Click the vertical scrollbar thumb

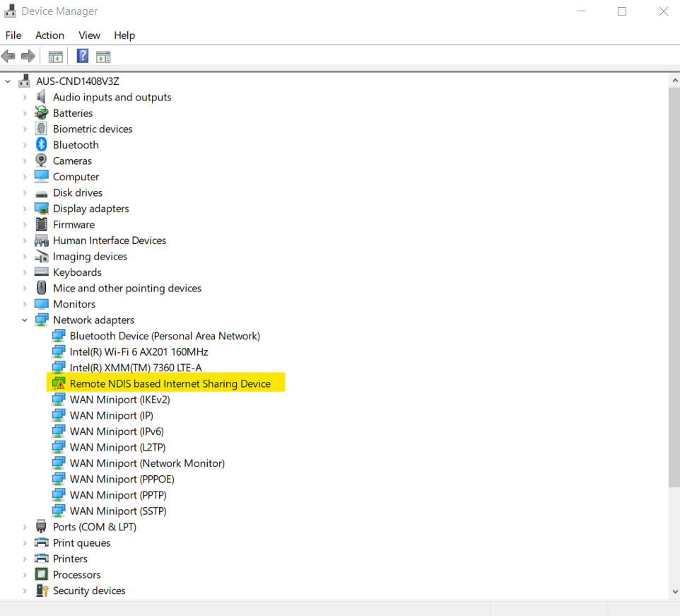coord(674,287)
